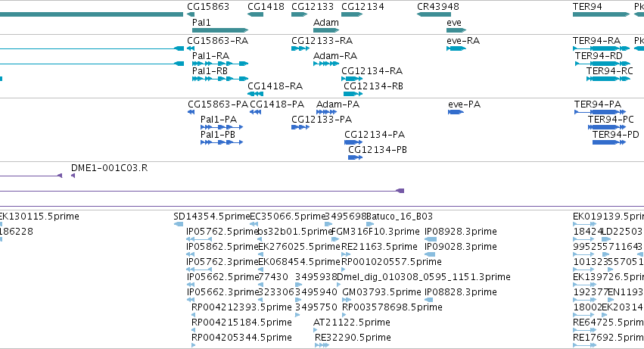Image resolution: width=644 pixels, height=349 pixels.
Task: Select the RE21163.5prime EST label
Action: 379,247
